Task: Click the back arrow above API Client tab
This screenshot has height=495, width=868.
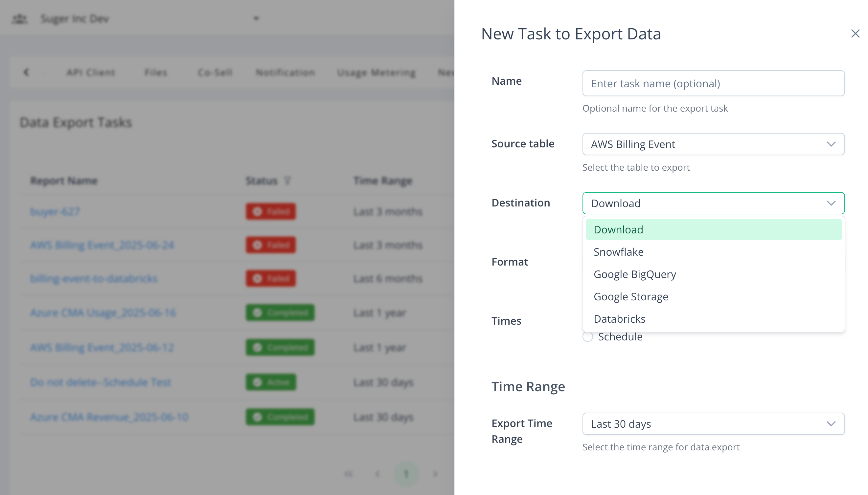Action: tap(27, 73)
